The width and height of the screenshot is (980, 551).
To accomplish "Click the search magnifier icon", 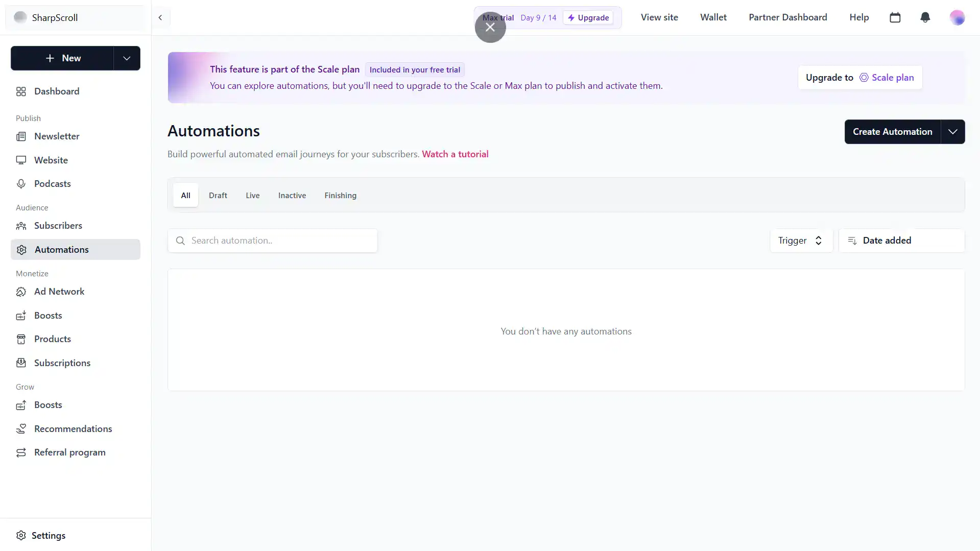I will [x=180, y=241].
